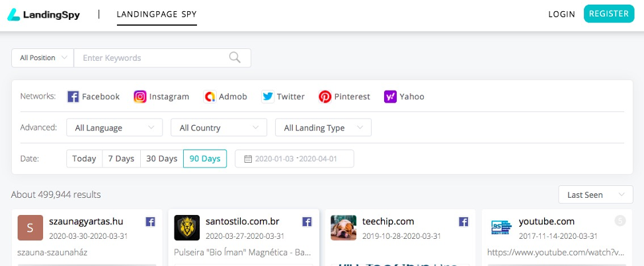Expand the All Landing Type dropdown
Viewport: 644px width, 266px height.
pos(323,128)
